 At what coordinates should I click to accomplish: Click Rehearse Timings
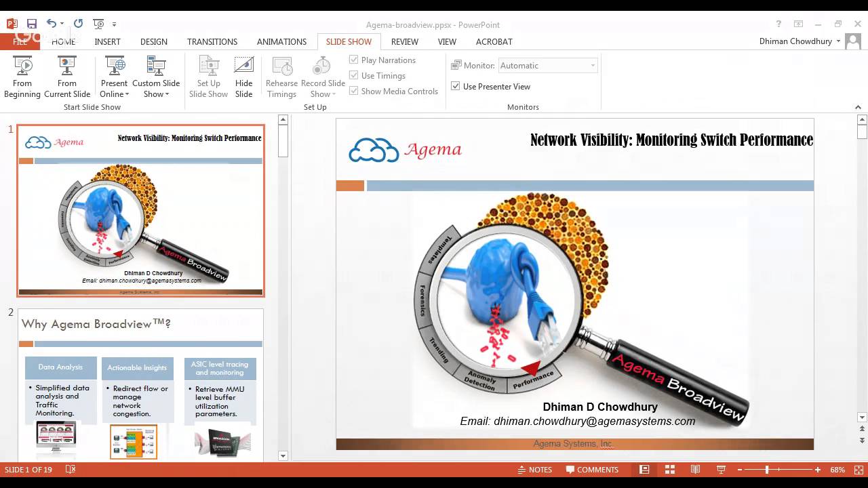pos(281,77)
